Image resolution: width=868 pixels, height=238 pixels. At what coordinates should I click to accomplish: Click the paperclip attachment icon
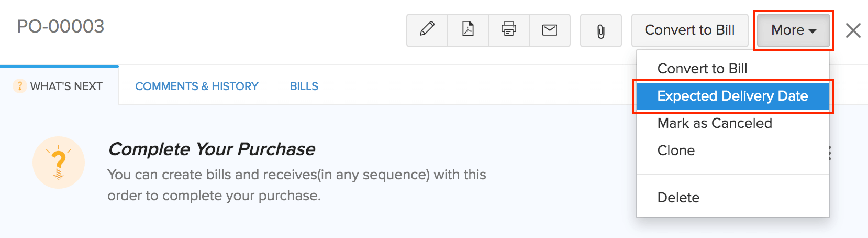(x=601, y=31)
